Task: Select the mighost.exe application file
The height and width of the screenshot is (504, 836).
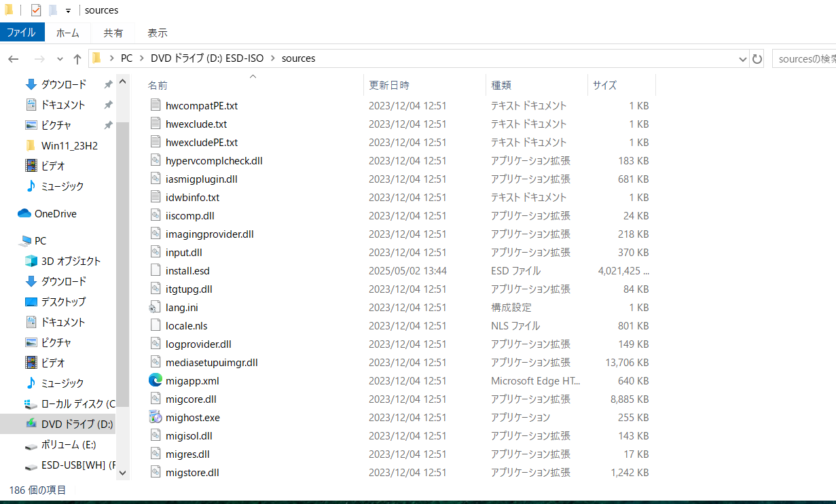Action: pos(192,417)
